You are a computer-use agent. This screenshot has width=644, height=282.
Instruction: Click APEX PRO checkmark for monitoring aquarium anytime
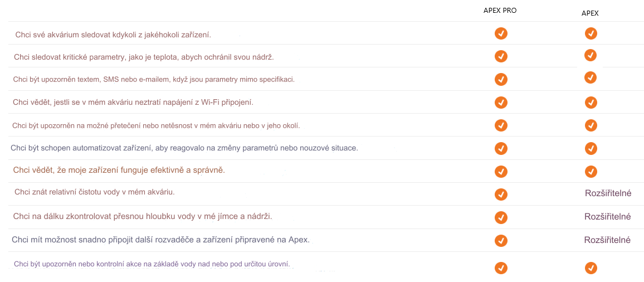501,33
